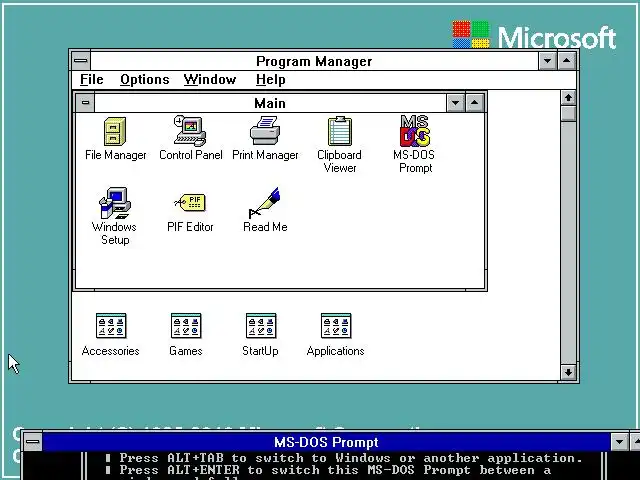Minimize the Main group window

click(456, 102)
